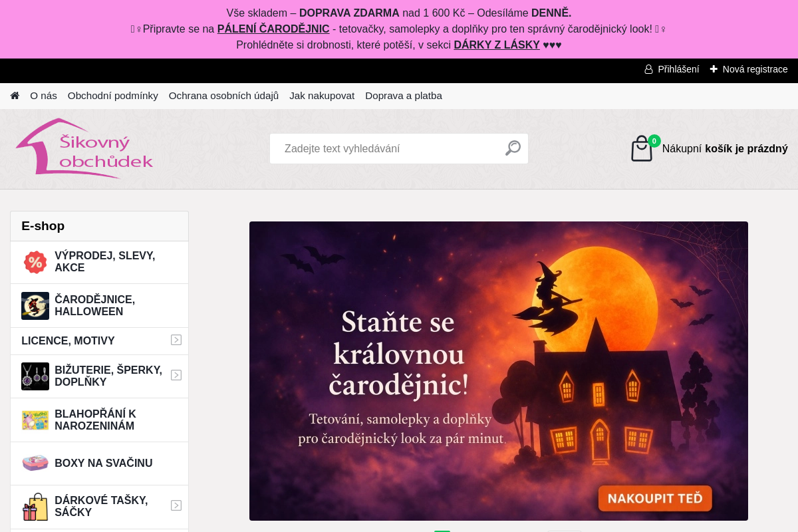Go to Obchodní podmínky page
This screenshot has width=798, height=532.
[x=113, y=96]
